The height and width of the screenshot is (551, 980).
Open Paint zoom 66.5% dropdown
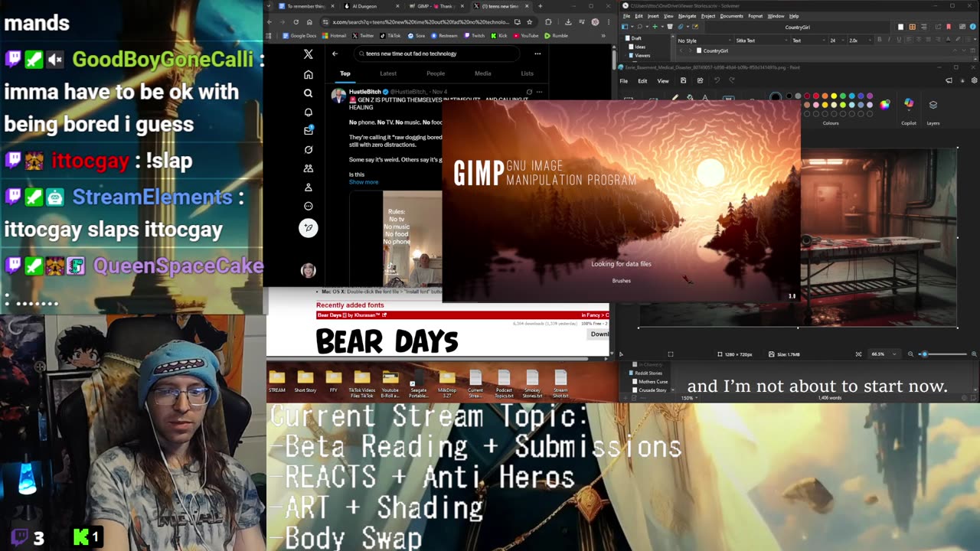tap(883, 354)
